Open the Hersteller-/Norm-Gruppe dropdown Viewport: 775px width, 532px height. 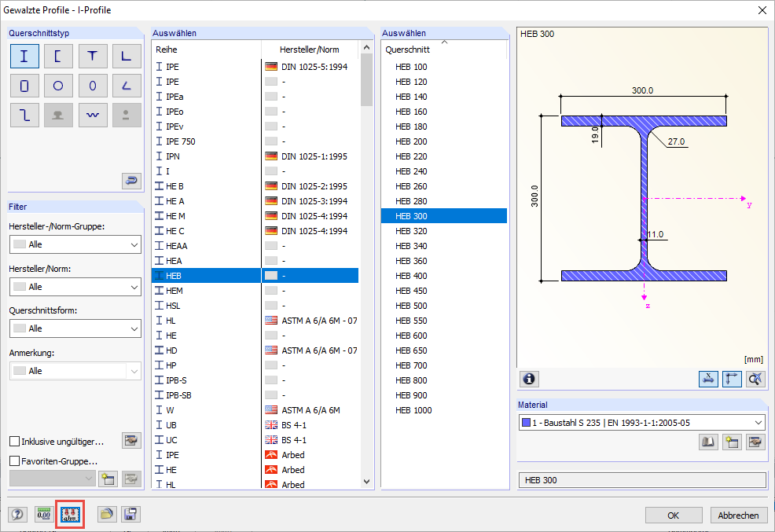click(x=75, y=244)
